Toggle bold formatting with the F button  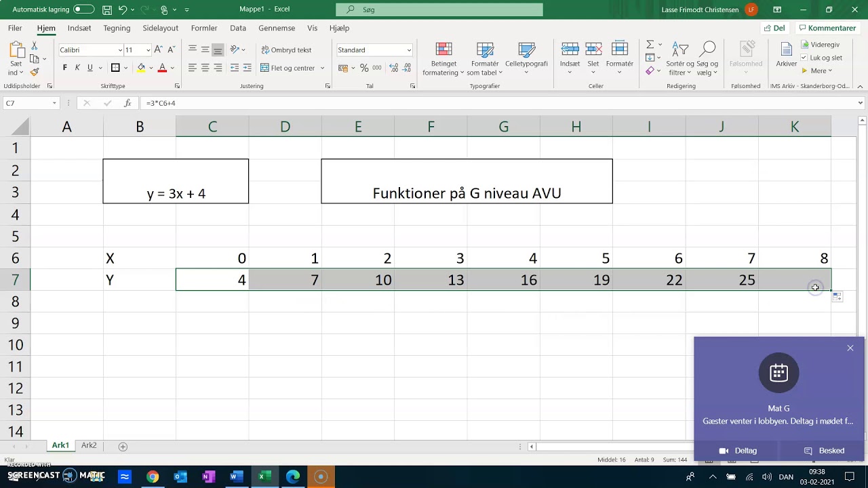pos(65,68)
